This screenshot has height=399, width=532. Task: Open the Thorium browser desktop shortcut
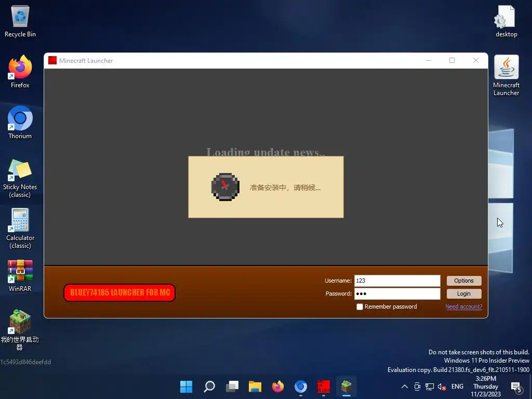[20, 123]
